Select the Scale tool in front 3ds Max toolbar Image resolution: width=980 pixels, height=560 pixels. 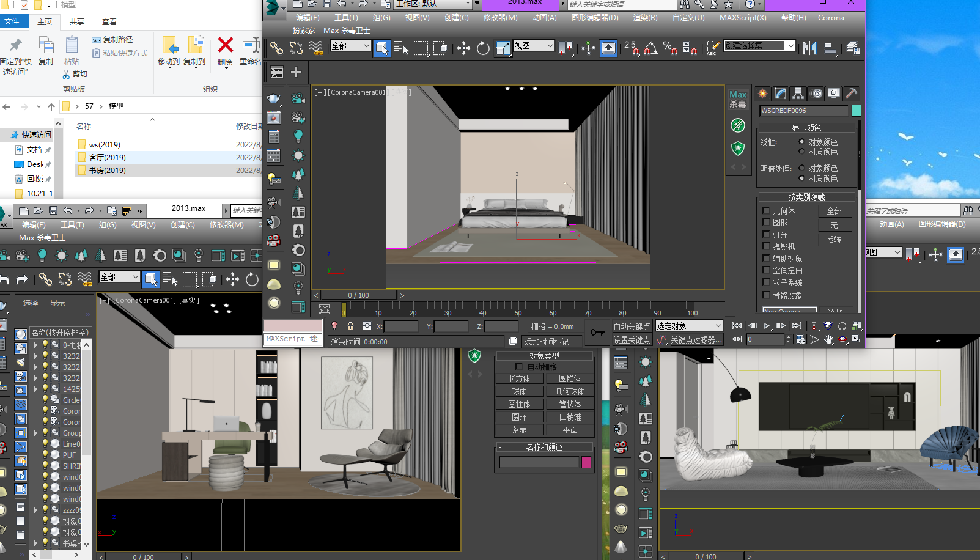(x=503, y=48)
